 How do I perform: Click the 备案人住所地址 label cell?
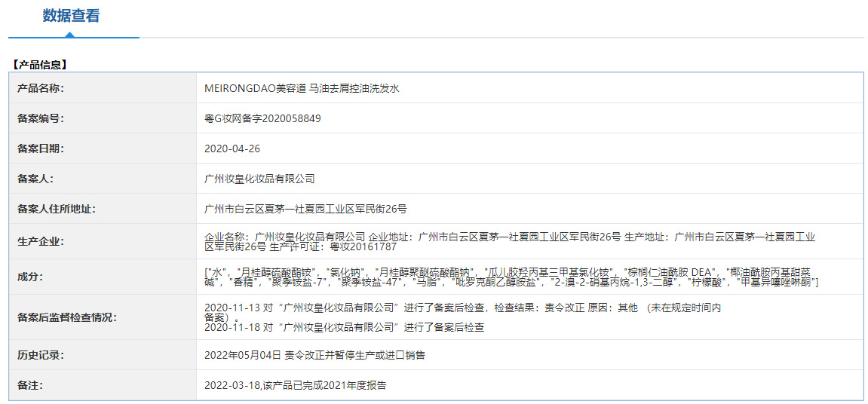[x=103, y=209]
